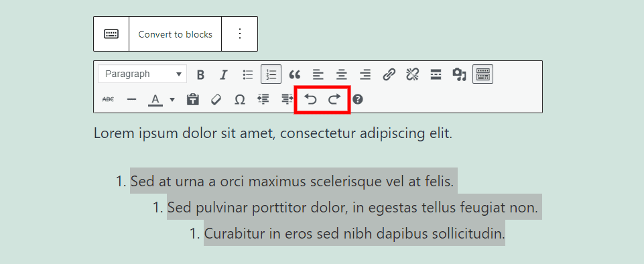The width and height of the screenshot is (644, 264).
Task: Apply strikethrough formatting
Action: [x=108, y=99]
